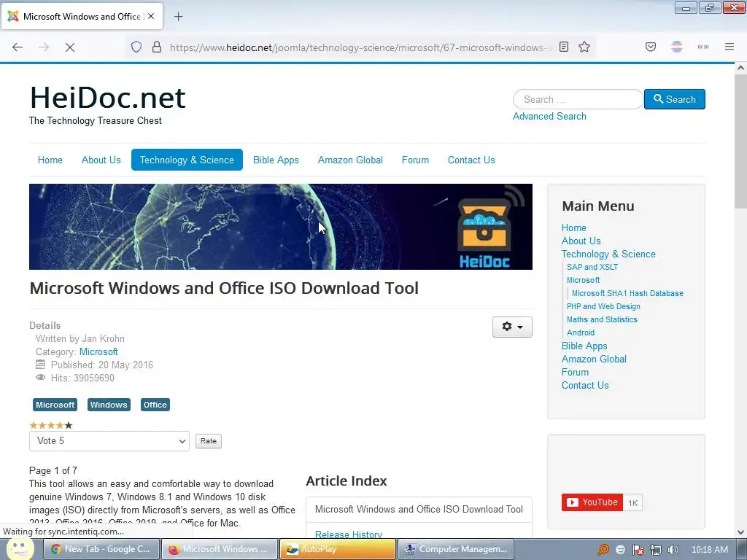This screenshot has width=747, height=560.
Task: Stop loading the page
Action: [69, 47]
